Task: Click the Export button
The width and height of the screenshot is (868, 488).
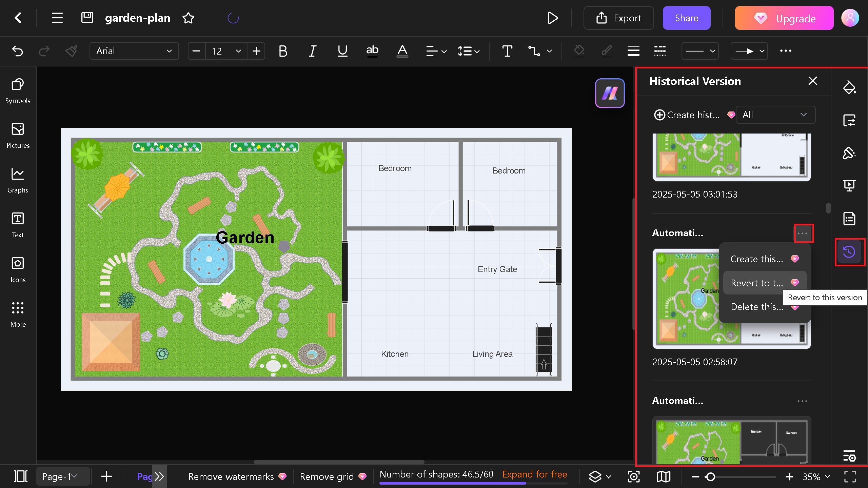Action: click(618, 18)
